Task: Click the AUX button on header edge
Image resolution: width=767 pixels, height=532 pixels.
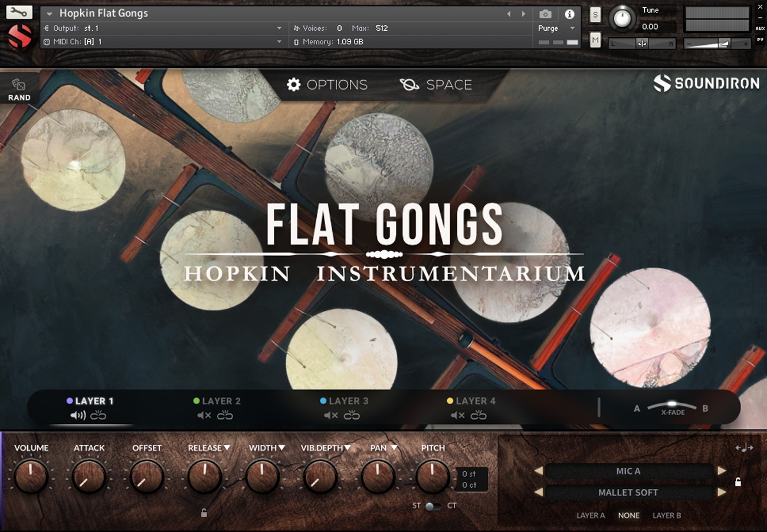Action: pos(760,28)
